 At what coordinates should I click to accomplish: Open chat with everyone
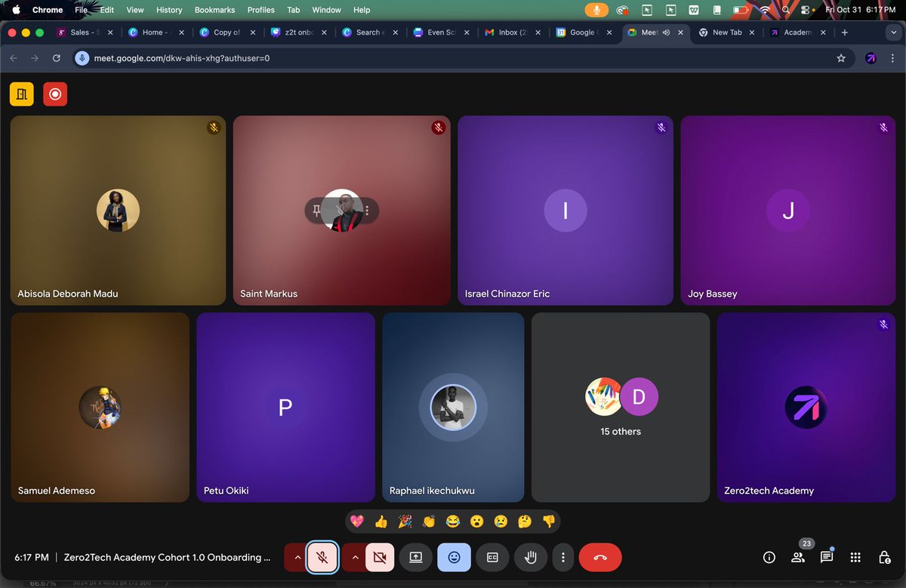pos(827,558)
